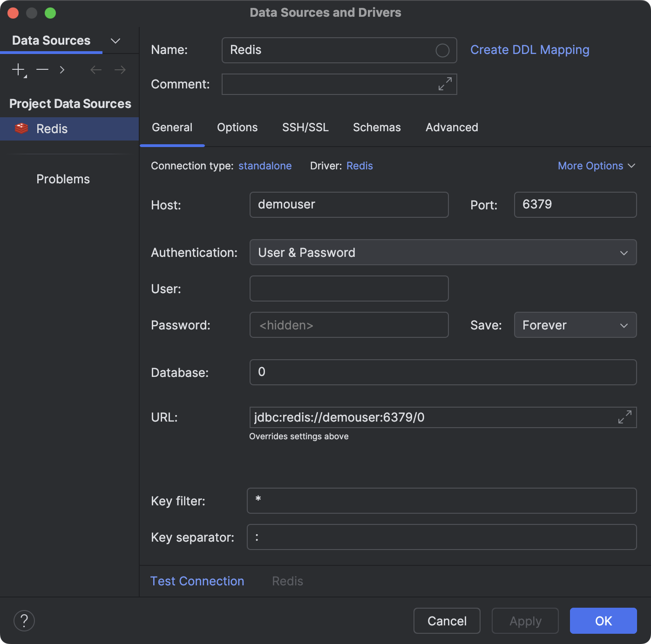Open the Data Sources tab chevron
The height and width of the screenshot is (644, 651).
115,41
